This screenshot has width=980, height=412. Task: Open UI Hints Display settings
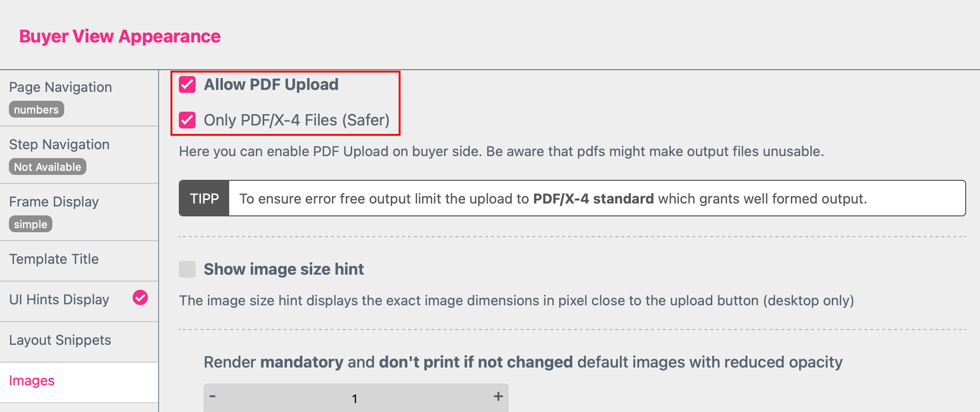tap(59, 300)
